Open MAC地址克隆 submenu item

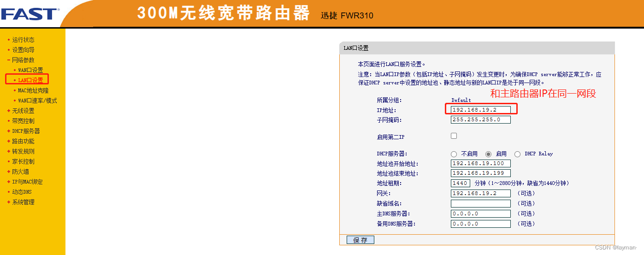(33, 90)
